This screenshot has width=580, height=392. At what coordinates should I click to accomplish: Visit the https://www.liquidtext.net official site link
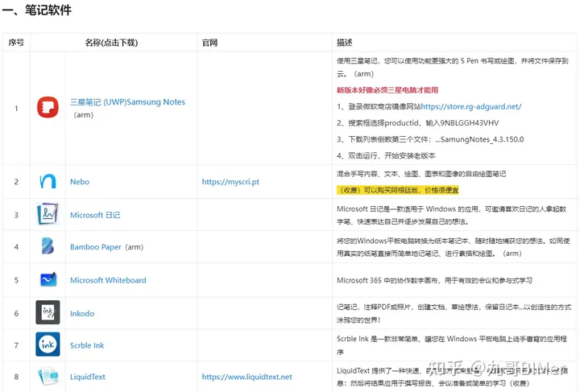tap(246, 377)
